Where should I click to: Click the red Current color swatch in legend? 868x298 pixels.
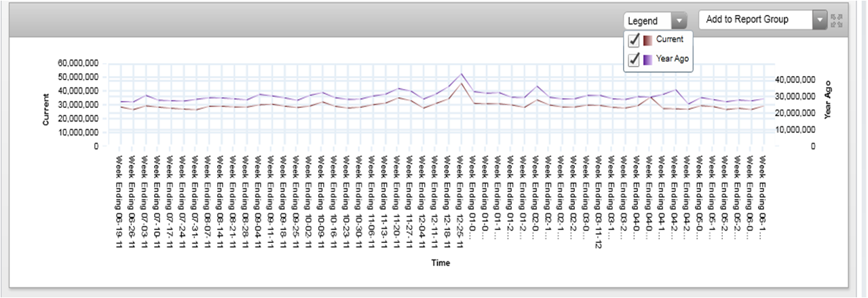click(x=648, y=40)
